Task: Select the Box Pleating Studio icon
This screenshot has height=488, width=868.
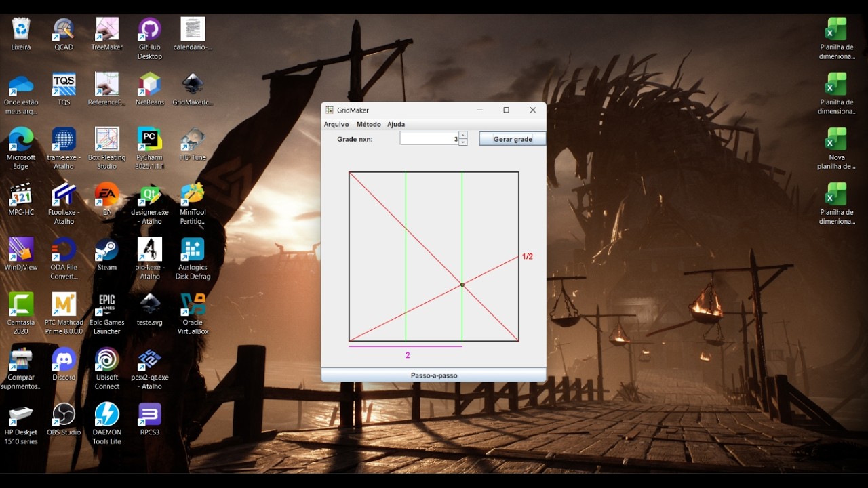Action: [x=107, y=148]
